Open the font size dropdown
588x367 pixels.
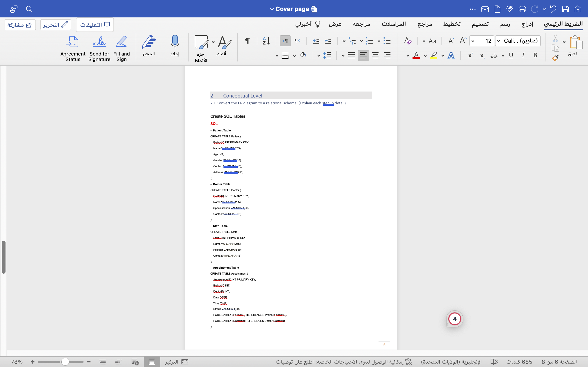click(x=473, y=41)
